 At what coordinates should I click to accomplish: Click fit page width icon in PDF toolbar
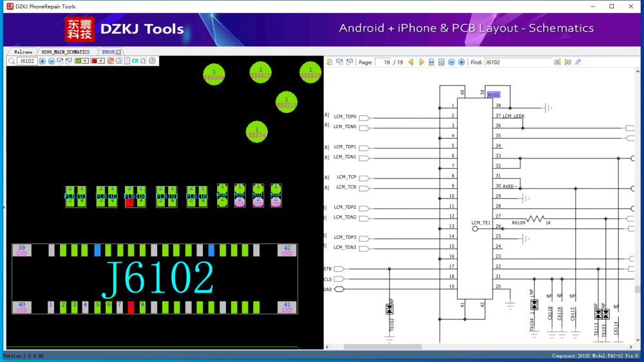point(431,62)
